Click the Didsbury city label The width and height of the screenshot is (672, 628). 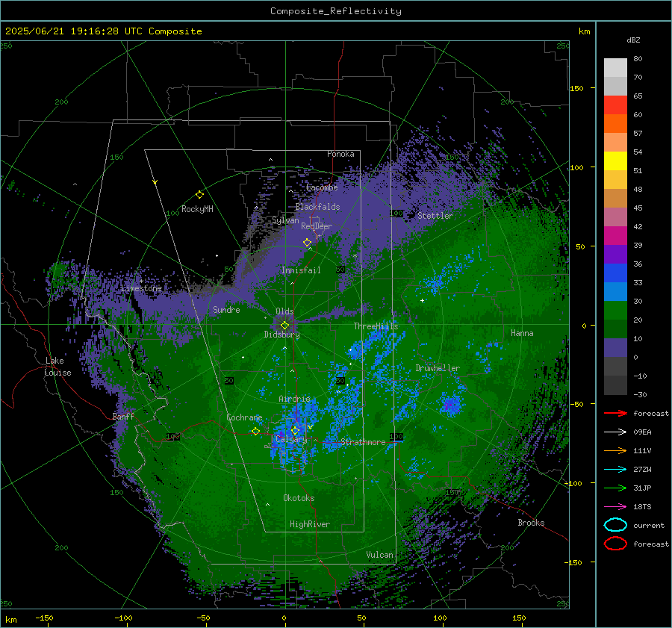[281, 335]
